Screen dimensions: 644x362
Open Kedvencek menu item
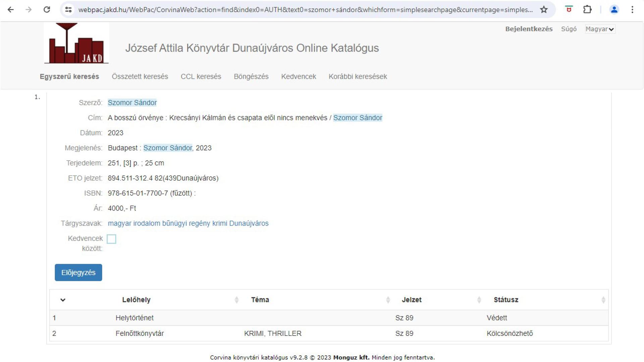[299, 76]
